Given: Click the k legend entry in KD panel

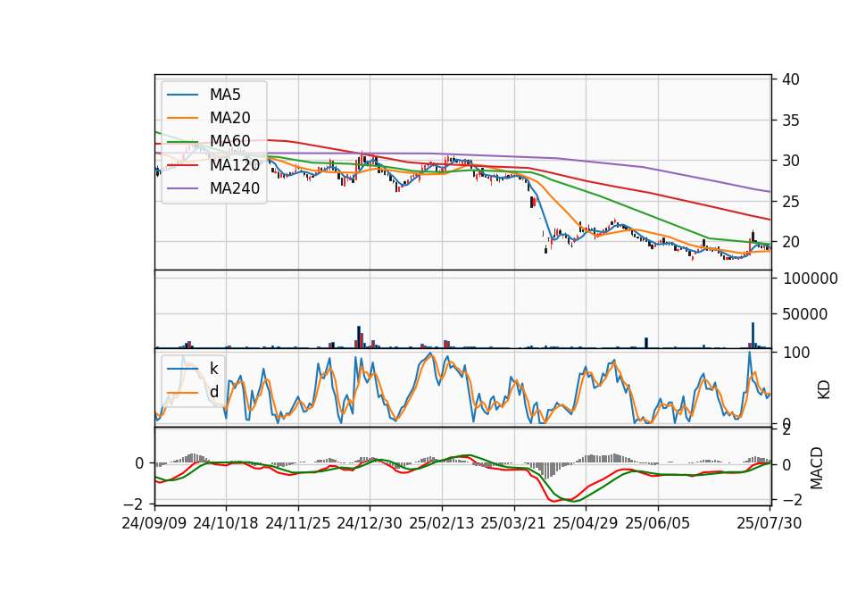Looking at the screenshot, I should tap(213, 369).
